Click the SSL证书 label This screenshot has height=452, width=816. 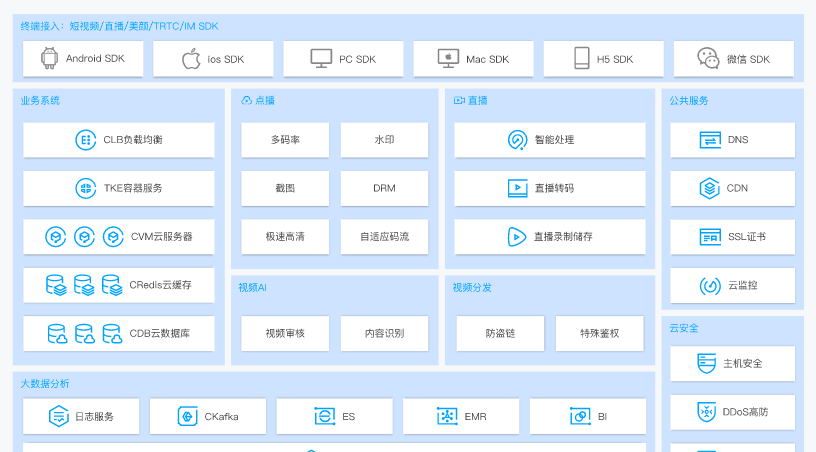747,237
